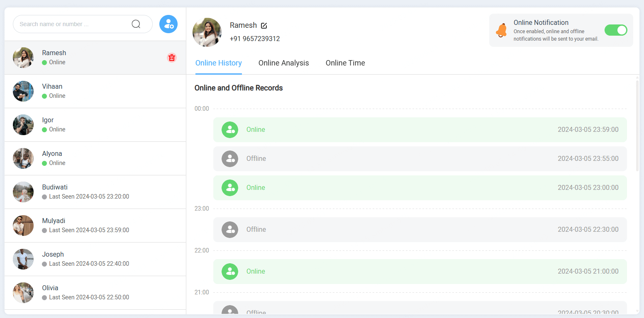
Task: Delete Ramesh with the red trash icon
Action: click(x=172, y=58)
